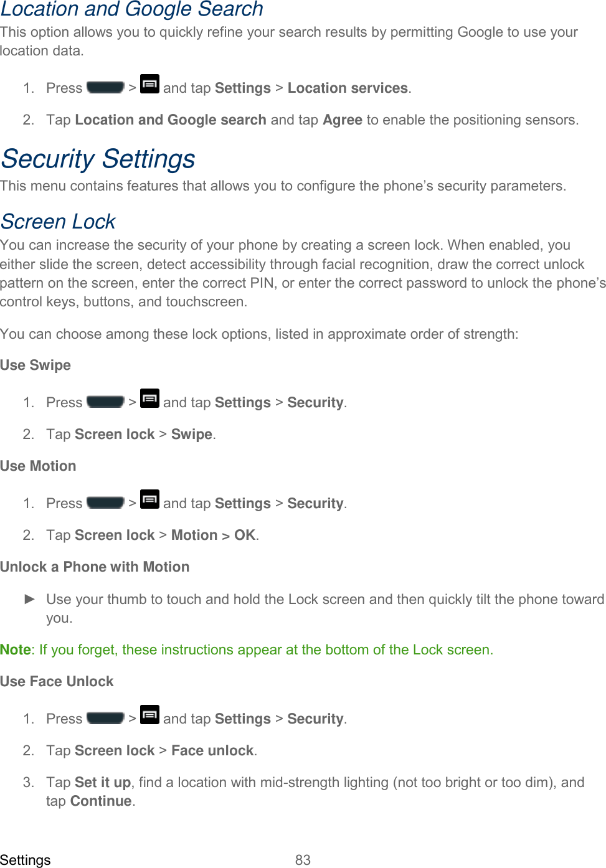The image size is (606, 868).
Task: Click the Screen Lock heading
Action: point(58,222)
